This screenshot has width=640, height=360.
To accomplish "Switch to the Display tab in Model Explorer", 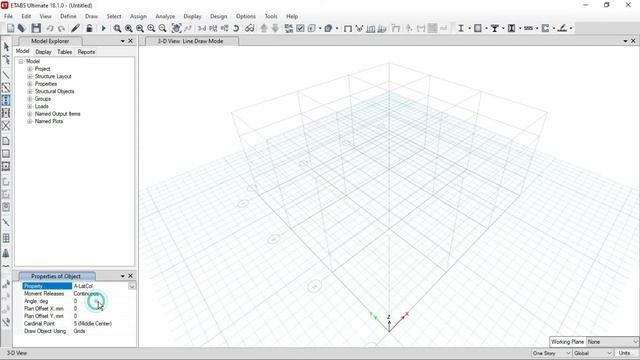I will [43, 52].
